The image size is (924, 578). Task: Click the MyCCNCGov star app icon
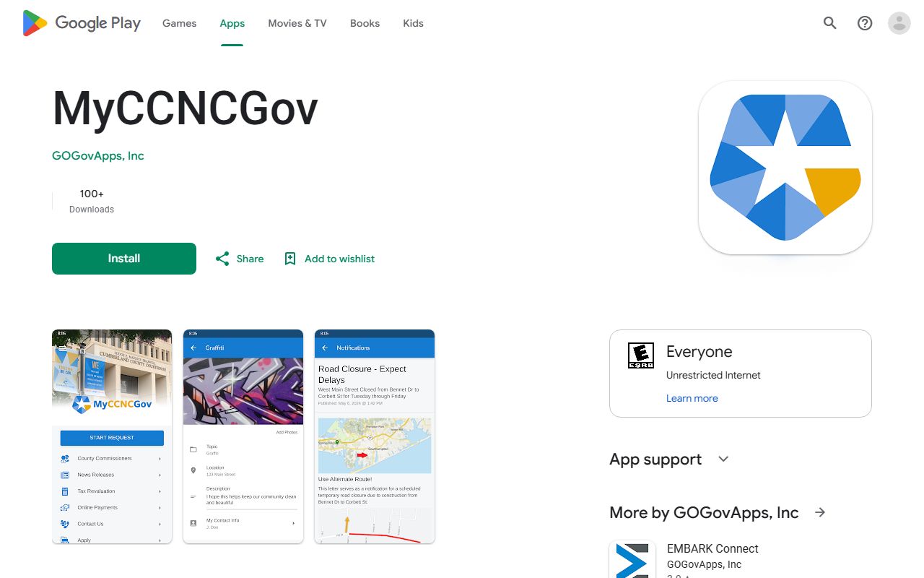(x=785, y=168)
